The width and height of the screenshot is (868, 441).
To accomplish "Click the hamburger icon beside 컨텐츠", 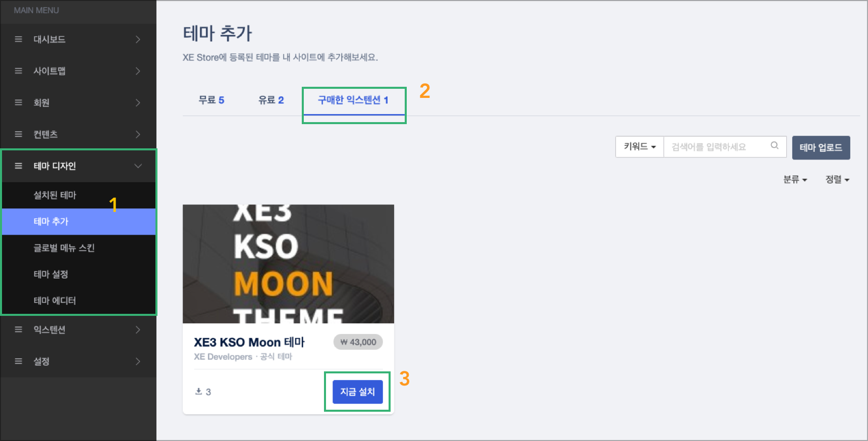I will coord(19,134).
